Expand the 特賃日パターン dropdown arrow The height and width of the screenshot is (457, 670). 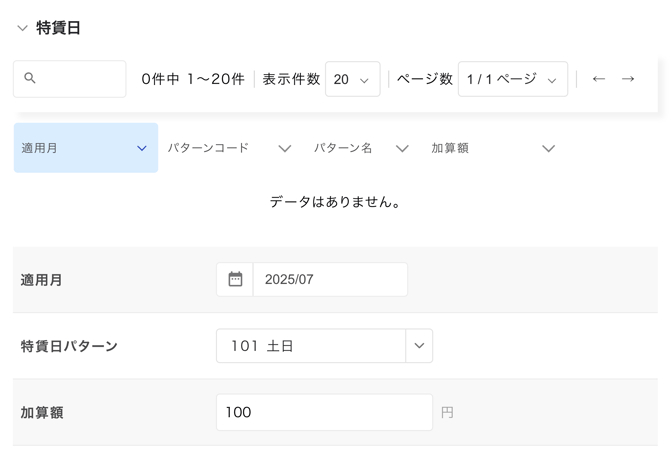tap(419, 346)
